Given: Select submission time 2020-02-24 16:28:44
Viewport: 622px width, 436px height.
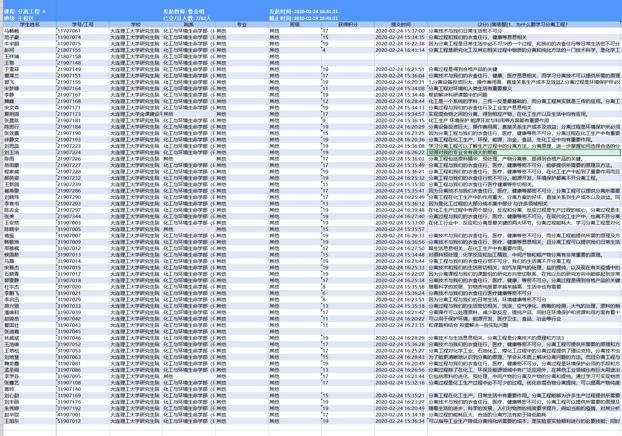Looking at the screenshot, I should click(401, 101).
